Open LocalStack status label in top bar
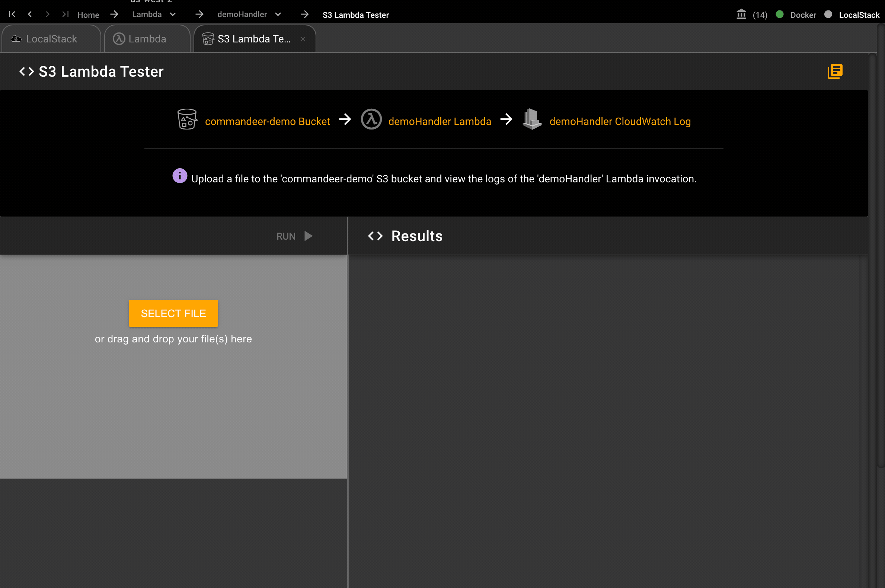The image size is (885, 588). pyautogui.click(x=859, y=15)
